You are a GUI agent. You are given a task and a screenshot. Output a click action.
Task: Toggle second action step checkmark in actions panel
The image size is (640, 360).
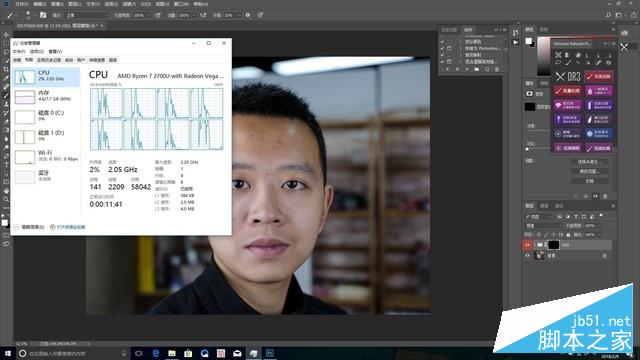point(442,48)
